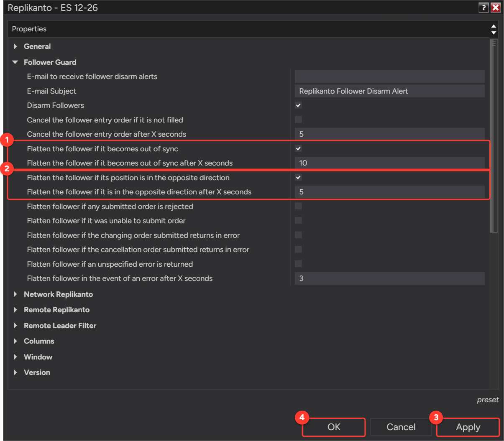Expand the Columns section
Image resolution: width=504 pixels, height=441 pixels.
(15, 341)
